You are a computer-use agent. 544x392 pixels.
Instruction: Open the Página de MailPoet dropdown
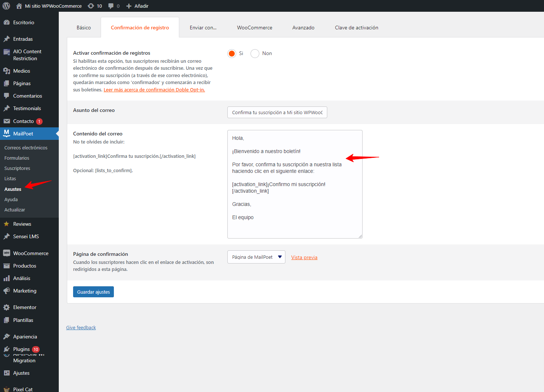[256, 257]
